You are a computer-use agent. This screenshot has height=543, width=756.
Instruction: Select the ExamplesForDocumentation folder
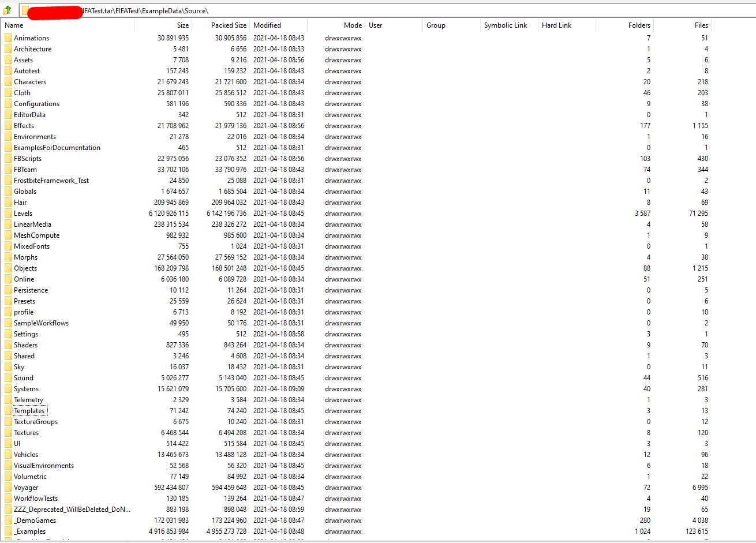pos(57,148)
